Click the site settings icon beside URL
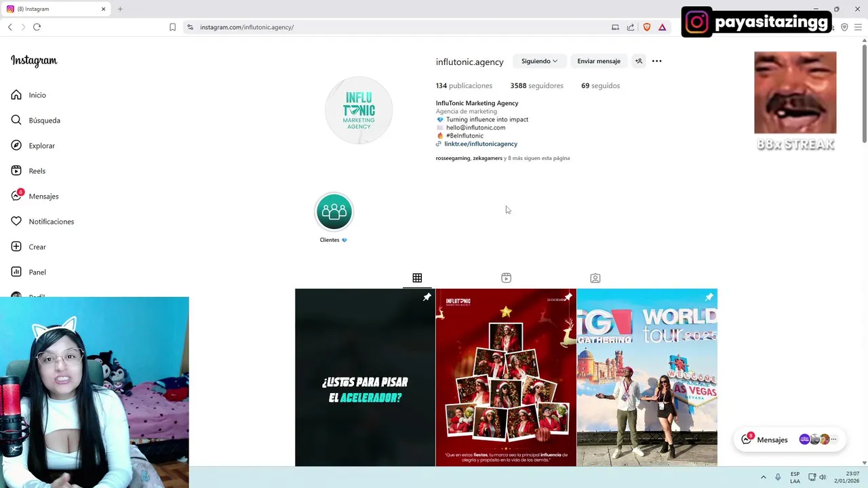Image resolution: width=868 pixels, height=488 pixels. 191,27
